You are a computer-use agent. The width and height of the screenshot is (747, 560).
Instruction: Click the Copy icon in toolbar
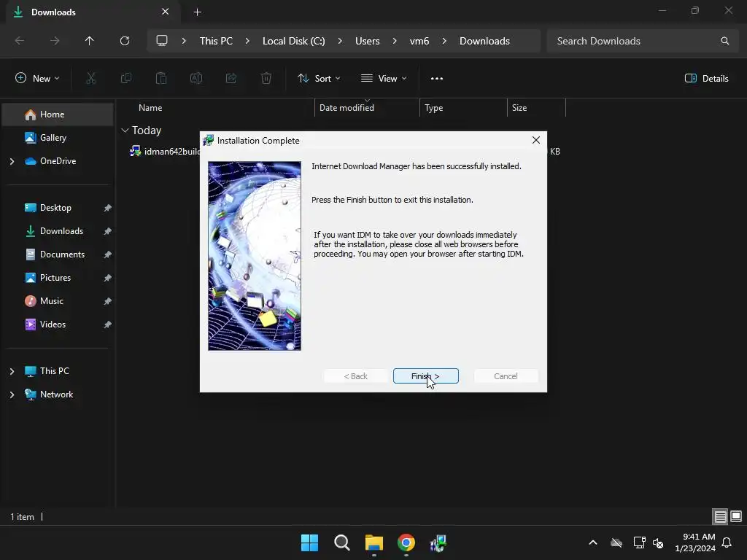click(125, 78)
